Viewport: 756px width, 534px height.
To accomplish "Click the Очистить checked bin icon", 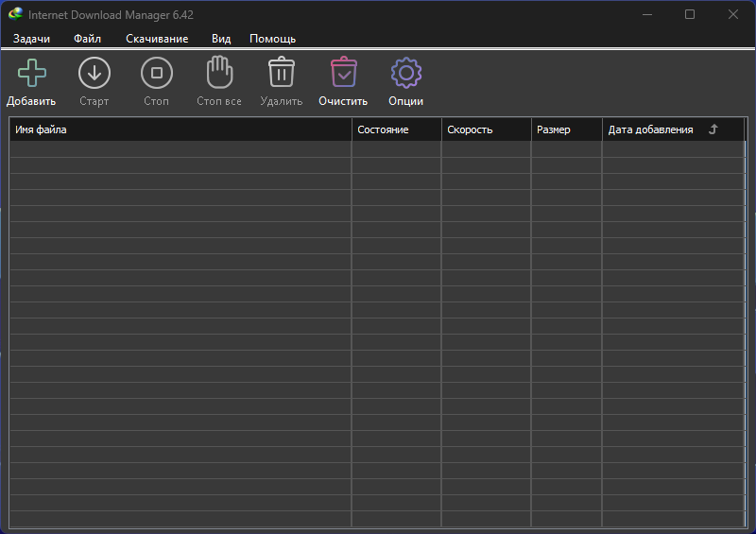I will tap(344, 72).
